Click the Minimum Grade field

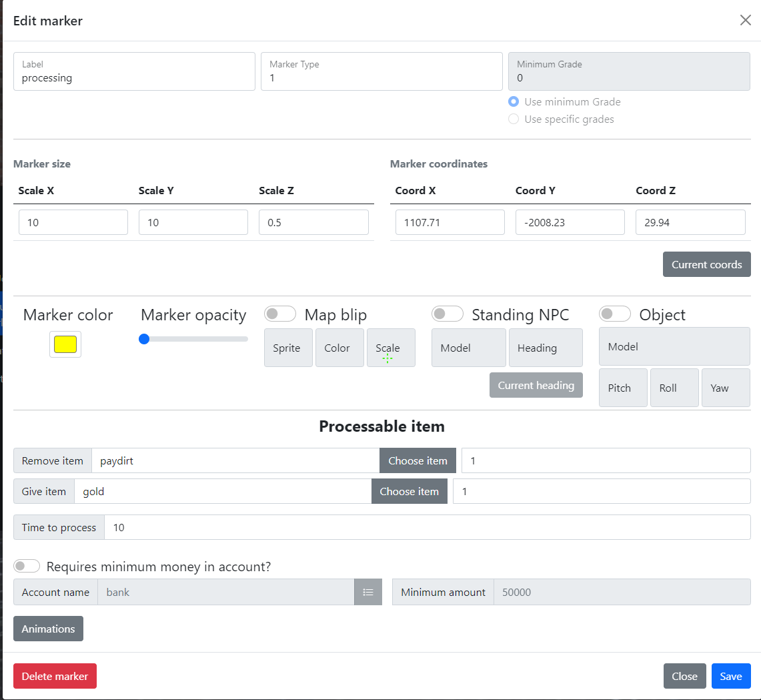pos(629,71)
